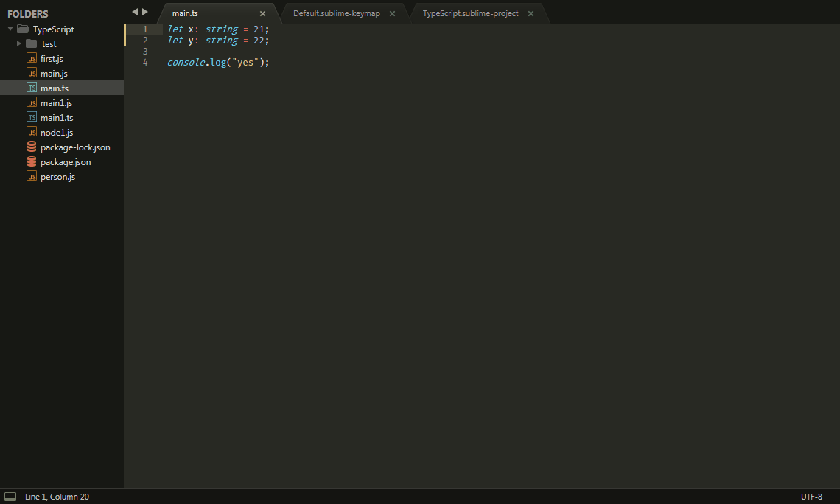Click the TypeScript open-folder icon
The height and width of the screenshot is (504, 840).
[23, 29]
